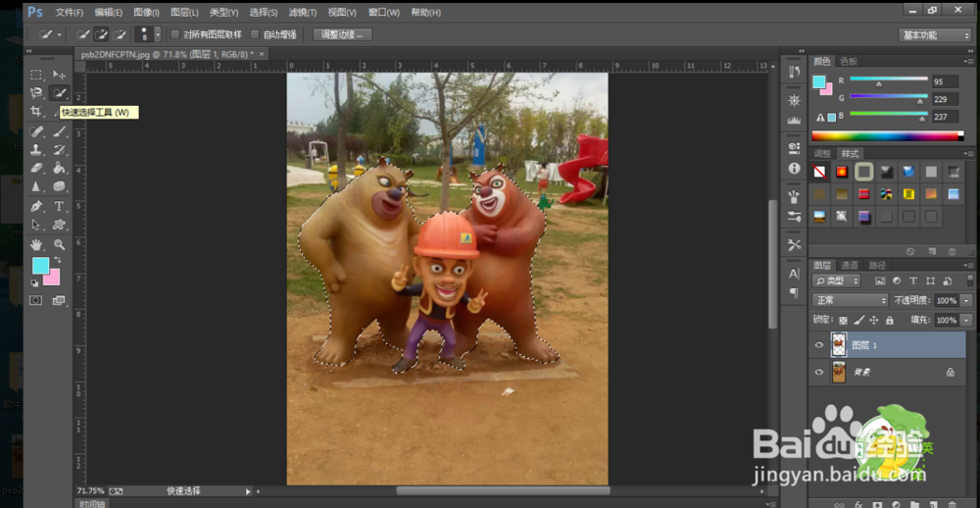Open the Character panel icon
The image size is (980, 508).
795,274
